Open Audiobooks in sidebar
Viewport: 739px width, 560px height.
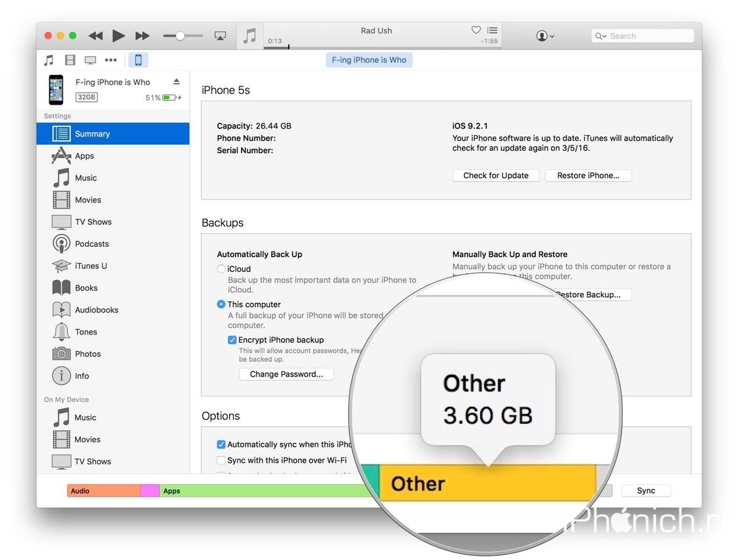point(113,310)
